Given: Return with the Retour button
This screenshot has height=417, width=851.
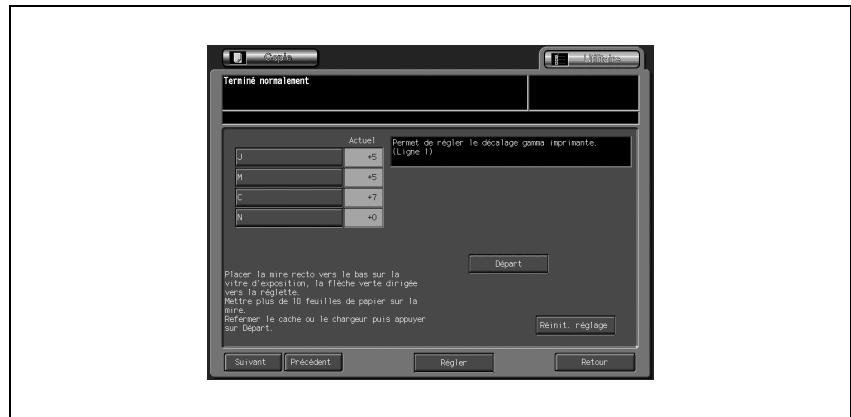Looking at the screenshot, I should point(594,362).
